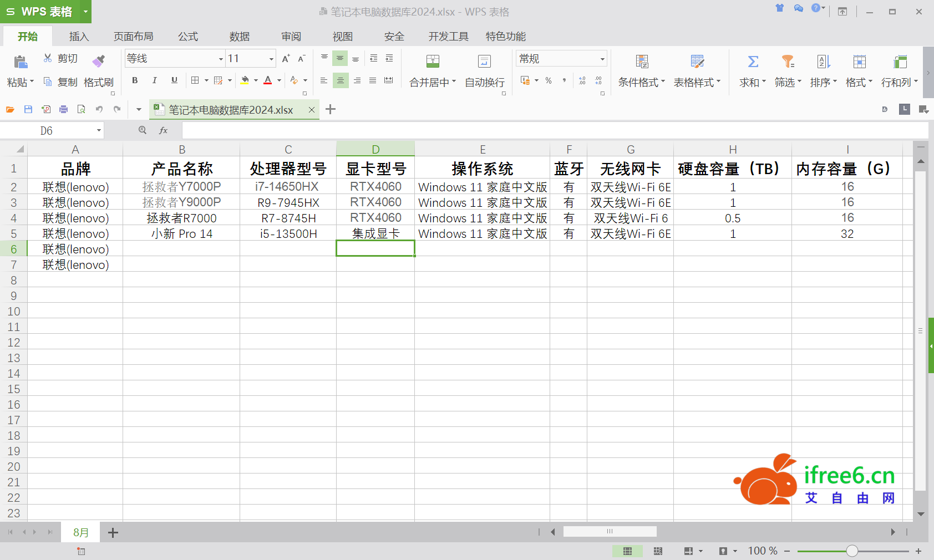
Task: Click the Format Painter (格式刷) icon
Action: (99, 61)
